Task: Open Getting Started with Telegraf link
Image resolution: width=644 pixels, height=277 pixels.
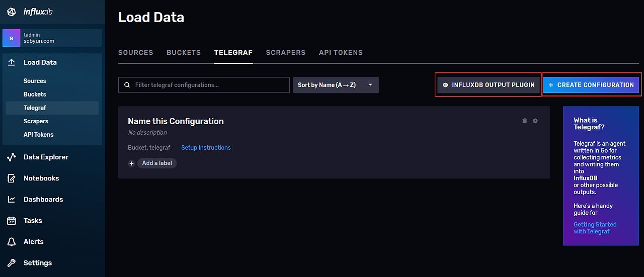Action: (x=595, y=228)
